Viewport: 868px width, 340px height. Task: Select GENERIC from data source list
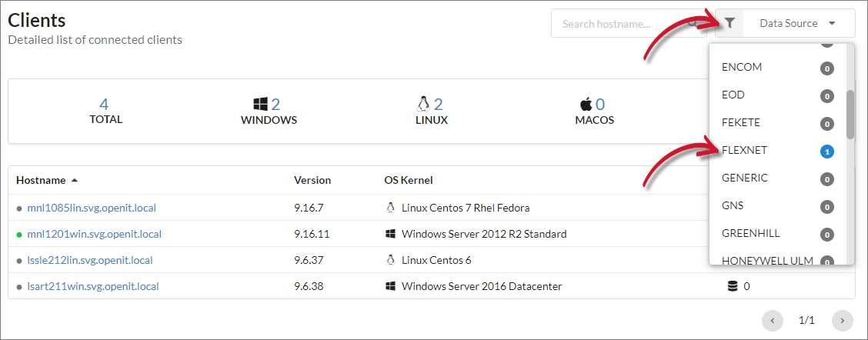tap(744, 178)
